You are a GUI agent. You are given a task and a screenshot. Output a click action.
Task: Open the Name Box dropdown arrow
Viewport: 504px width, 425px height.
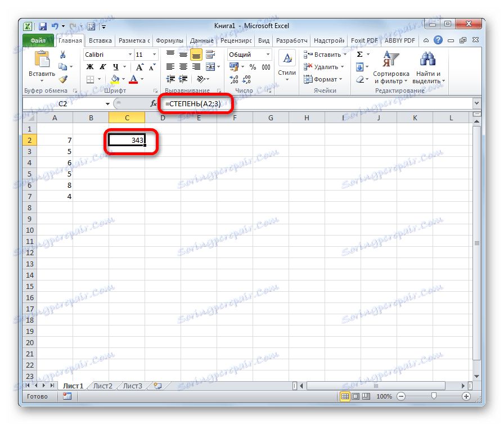(x=107, y=103)
